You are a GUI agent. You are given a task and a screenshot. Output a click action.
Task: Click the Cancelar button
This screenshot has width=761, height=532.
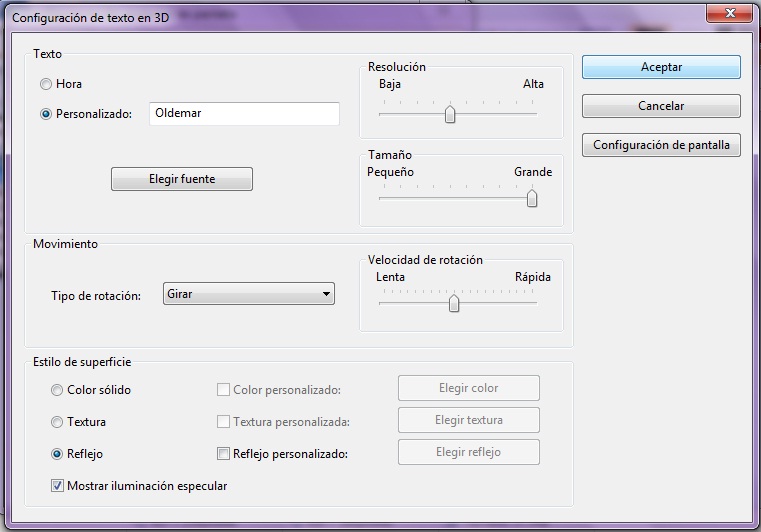pyautogui.click(x=661, y=106)
